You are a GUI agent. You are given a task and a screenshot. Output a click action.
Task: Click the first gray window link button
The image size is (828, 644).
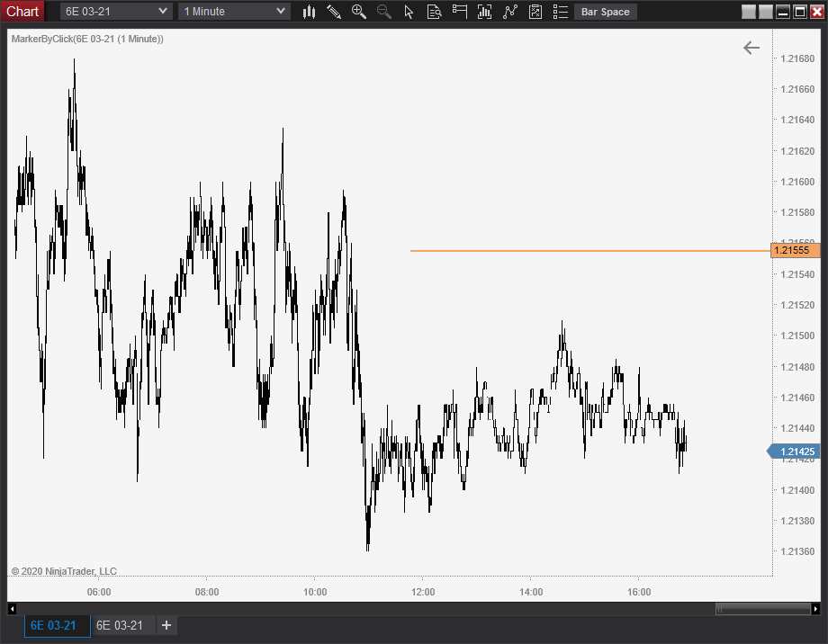[x=748, y=12]
